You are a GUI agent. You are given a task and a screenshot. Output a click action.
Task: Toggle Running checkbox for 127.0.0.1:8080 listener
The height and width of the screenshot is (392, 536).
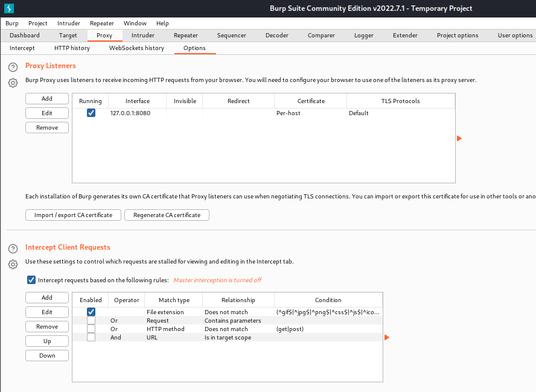click(x=91, y=113)
